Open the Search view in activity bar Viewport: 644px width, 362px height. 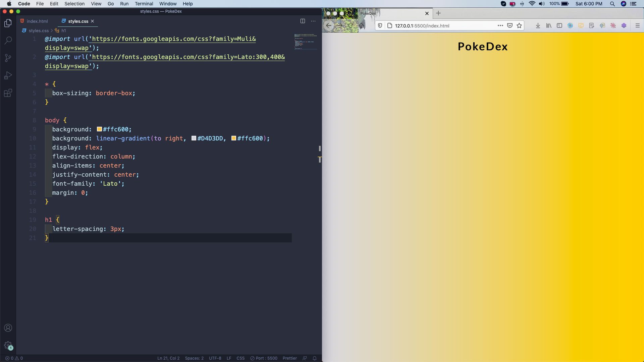tap(8, 41)
